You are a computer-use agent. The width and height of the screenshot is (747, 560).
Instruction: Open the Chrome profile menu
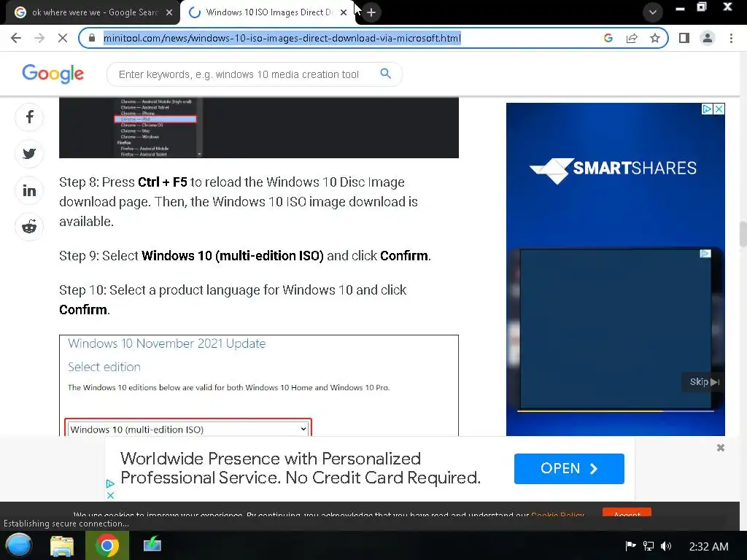(708, 38)
